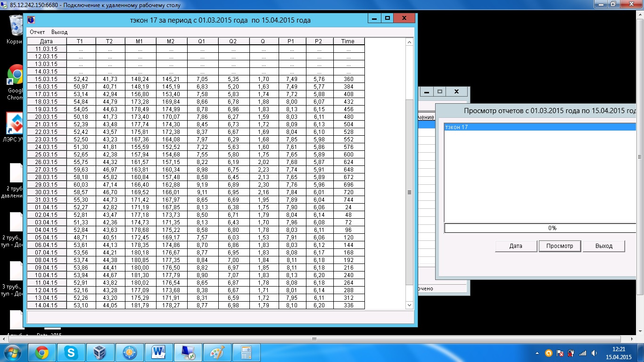Open the compass browser icon in taskbar
Viewport: 644px width, 362px height.
[130, 353]
